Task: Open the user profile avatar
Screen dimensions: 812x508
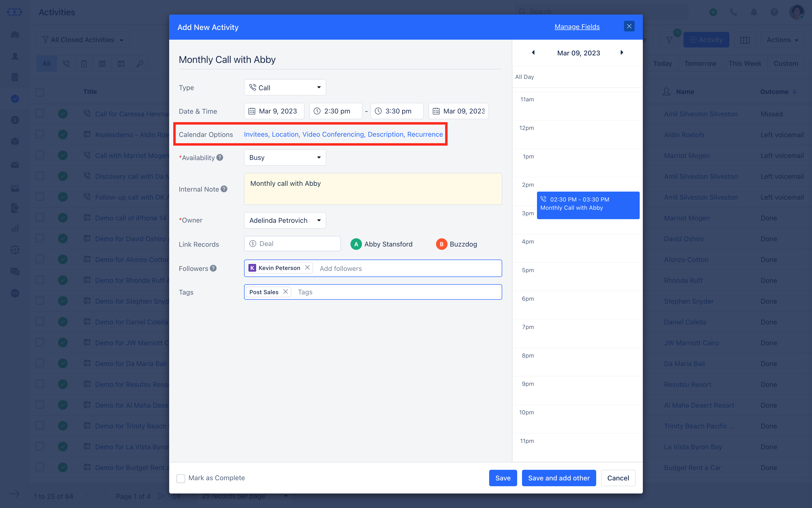Action: tap(797, 12)
